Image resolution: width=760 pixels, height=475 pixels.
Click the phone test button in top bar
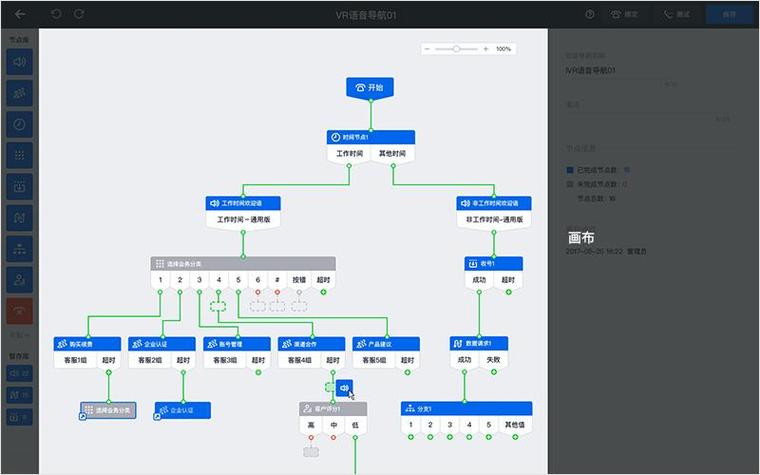(677, 15)
